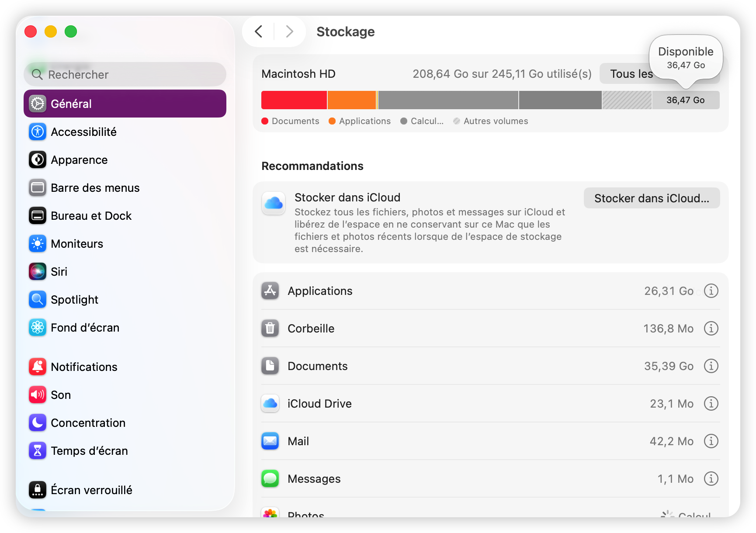
Task: Go forward with the right chevron
Action: click(x=289, y=31)
